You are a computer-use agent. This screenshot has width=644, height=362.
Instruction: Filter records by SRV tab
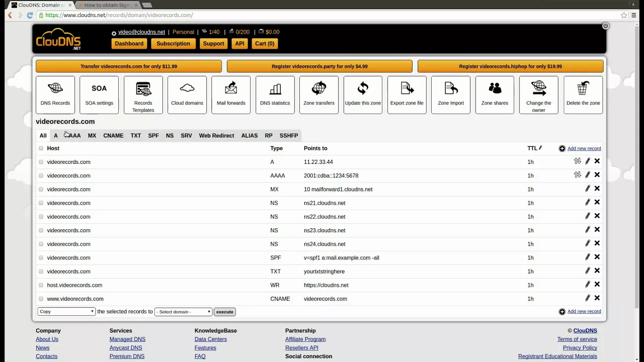[x=186, y=135]
